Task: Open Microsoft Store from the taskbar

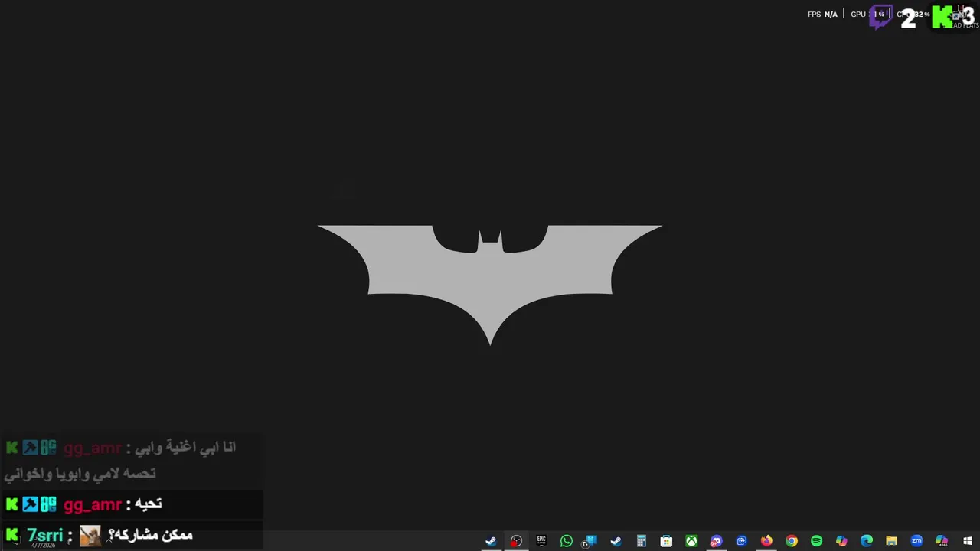Action: click(666, 541)
